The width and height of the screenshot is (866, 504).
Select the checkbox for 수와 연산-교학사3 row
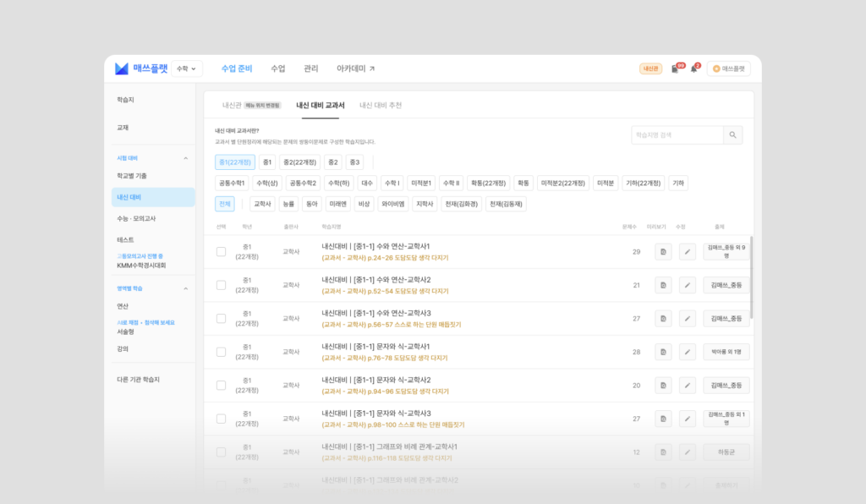click(x=221, y=319)
